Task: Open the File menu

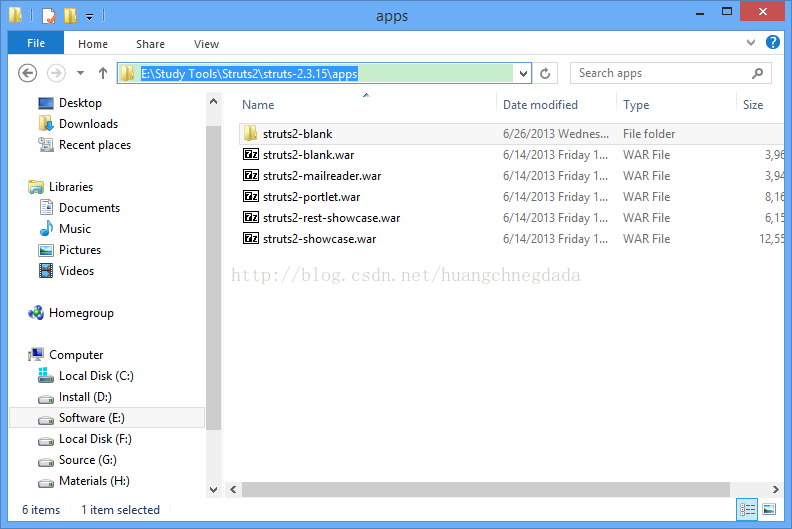Action: [36, 43]
